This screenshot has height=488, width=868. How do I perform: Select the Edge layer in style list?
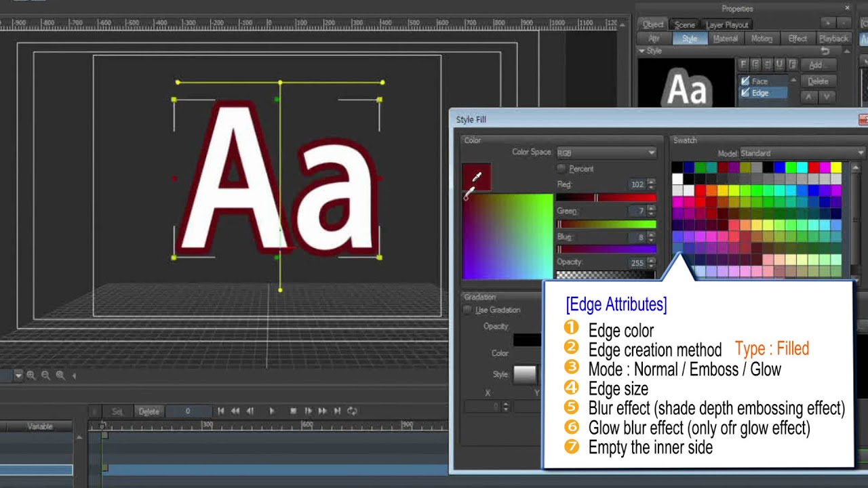tap(763, 93)
